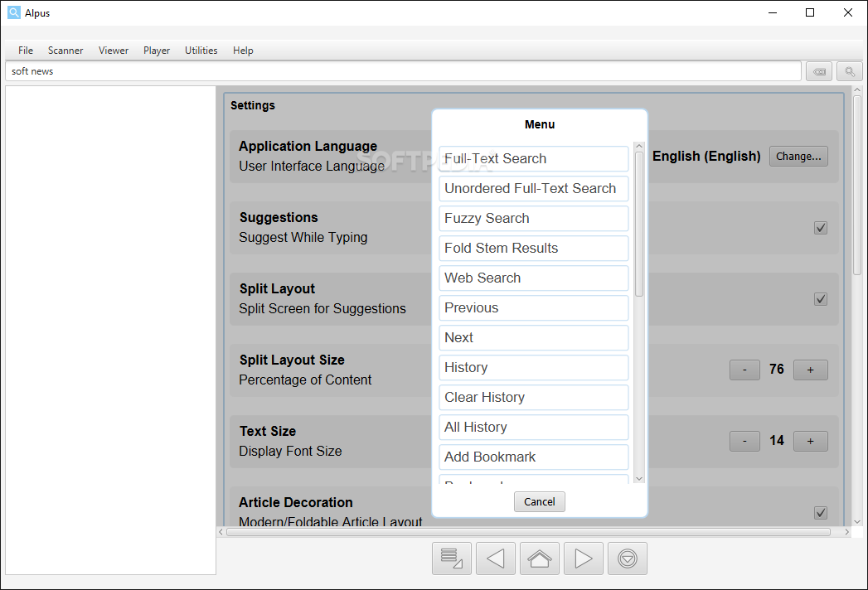Image resolution: width=868 pixels, height=590 pixels.
Task: Open the Player menu
Action: pos(157,51)
